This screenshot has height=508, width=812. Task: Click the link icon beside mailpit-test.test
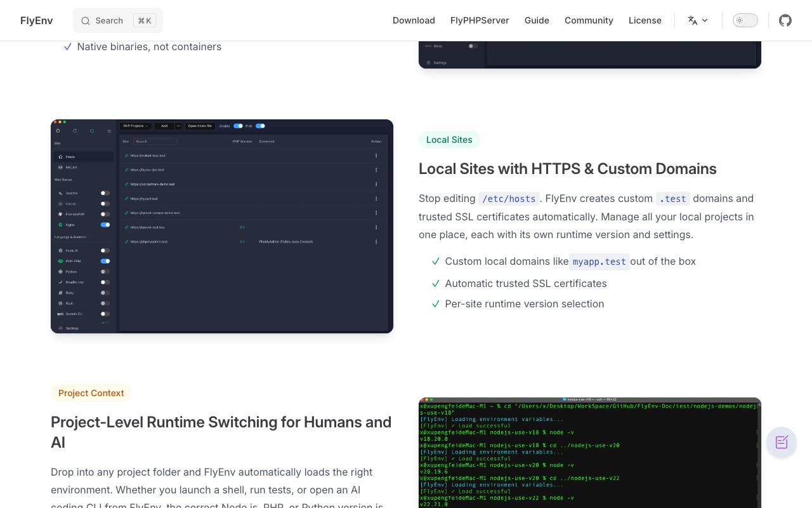[127, 156]
